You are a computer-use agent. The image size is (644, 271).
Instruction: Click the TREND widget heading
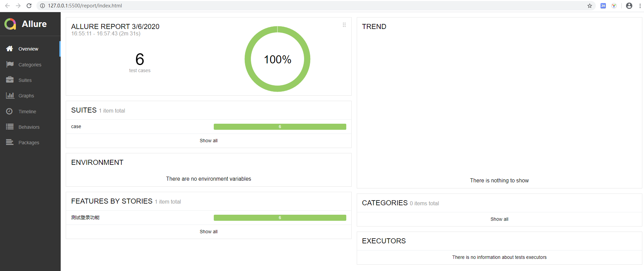(x=374, y=27)
